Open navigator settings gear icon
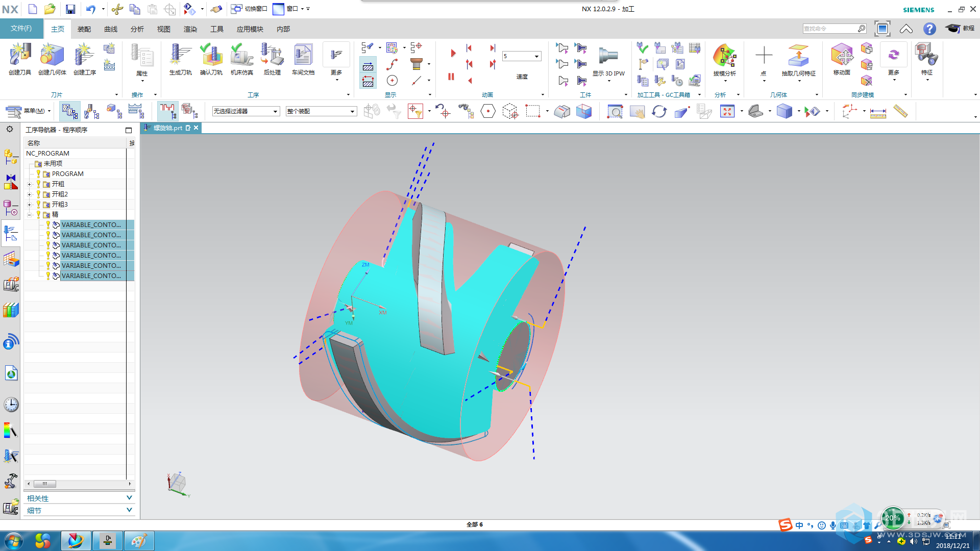 point(10,129)
